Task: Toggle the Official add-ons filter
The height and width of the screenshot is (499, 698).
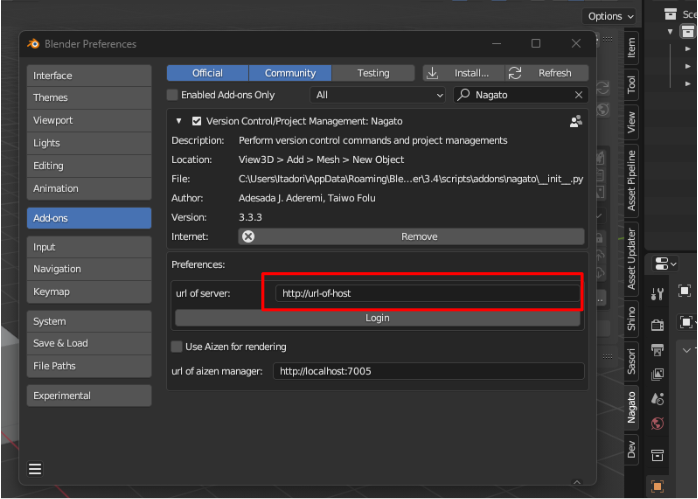Action: tap(207, 73)
